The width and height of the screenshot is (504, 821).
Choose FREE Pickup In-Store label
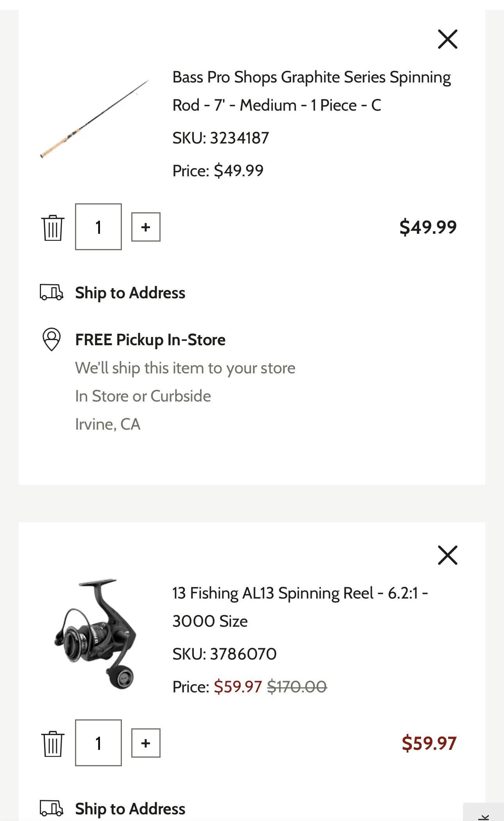click(x=150, y=340)
